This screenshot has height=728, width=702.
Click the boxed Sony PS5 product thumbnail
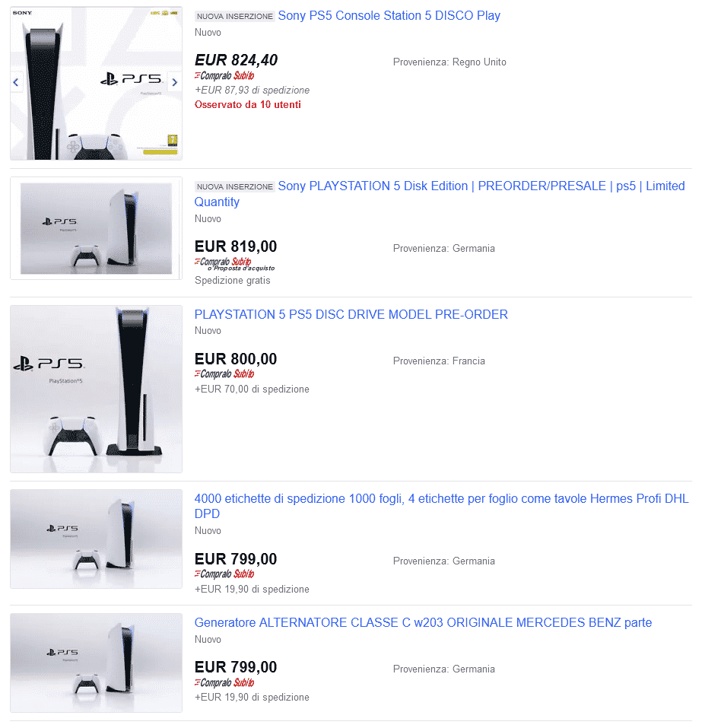pyautogui.click(x=96, y=84)
